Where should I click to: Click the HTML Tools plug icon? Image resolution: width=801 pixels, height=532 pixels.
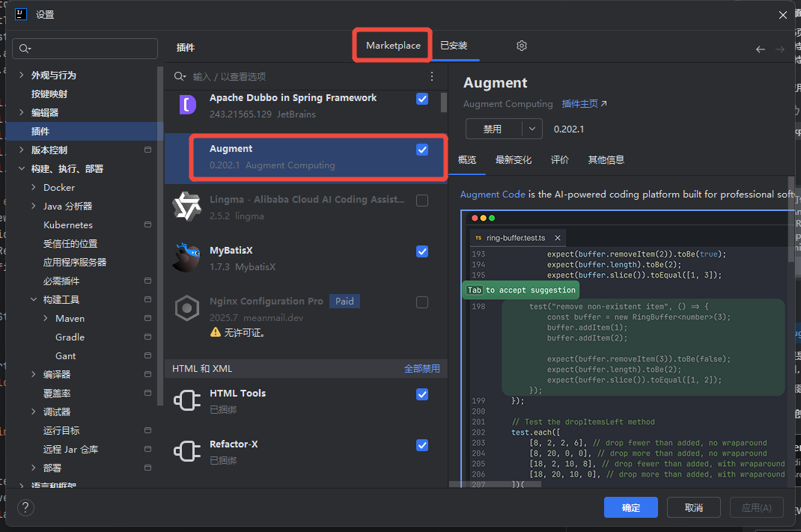pyautogui.click(x=187, y=400)
